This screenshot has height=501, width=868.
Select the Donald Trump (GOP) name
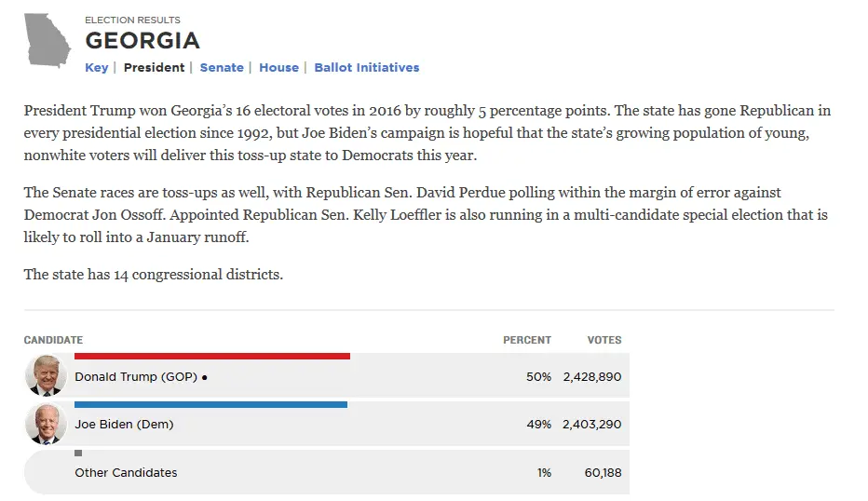click(x=135, y=377)
